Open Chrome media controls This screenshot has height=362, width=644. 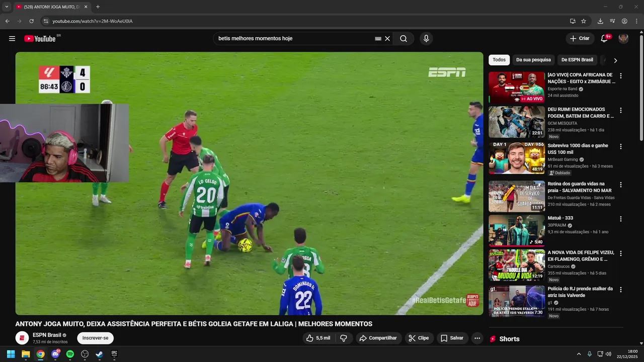[612, 21]
